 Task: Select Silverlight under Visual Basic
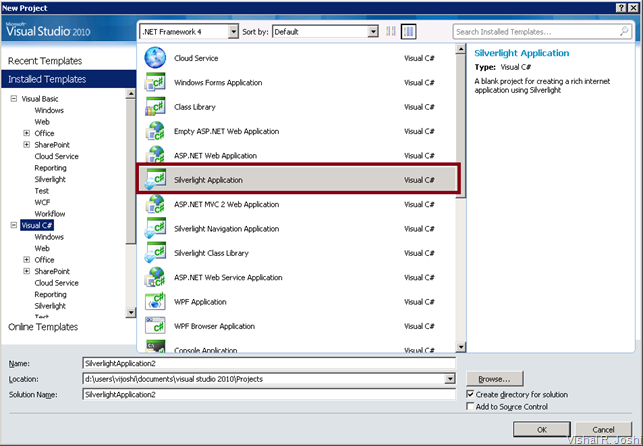(x=50, y=179)
